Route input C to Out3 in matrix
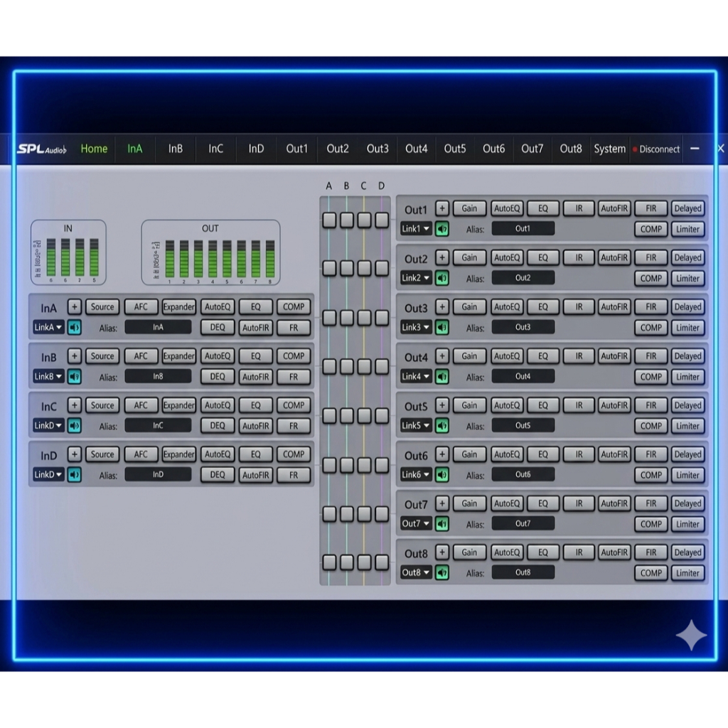 point(365,318)
